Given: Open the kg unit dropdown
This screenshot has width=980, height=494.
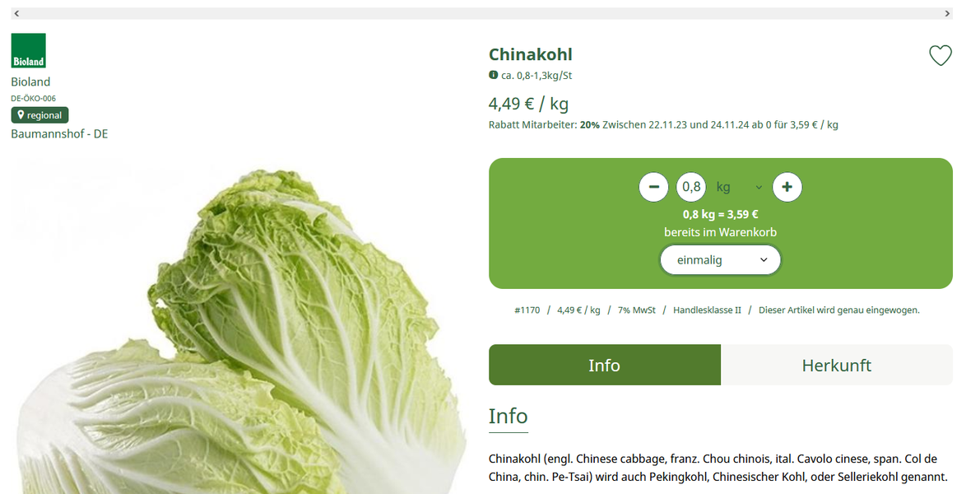Looking at the screenshot, I should coord(740,187).
